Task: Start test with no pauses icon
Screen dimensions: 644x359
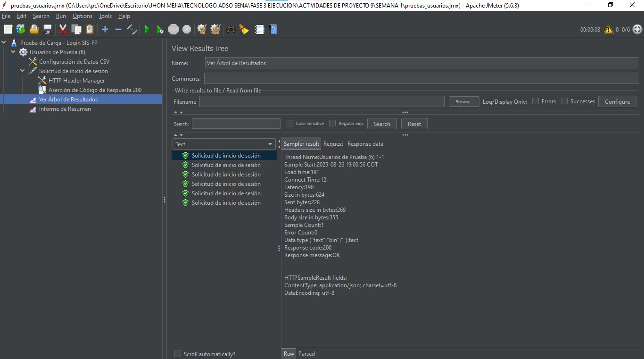Action: click(x=160, y=29)
